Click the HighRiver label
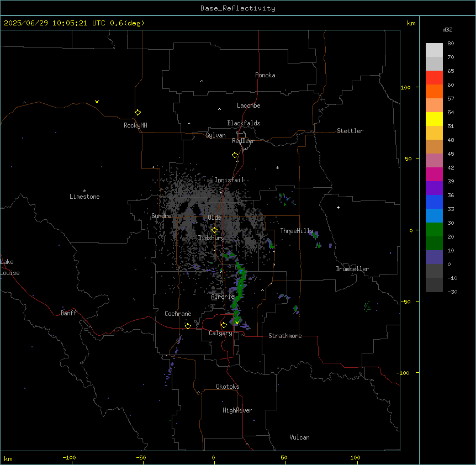476x465 pixels. (x=237, y=410)
